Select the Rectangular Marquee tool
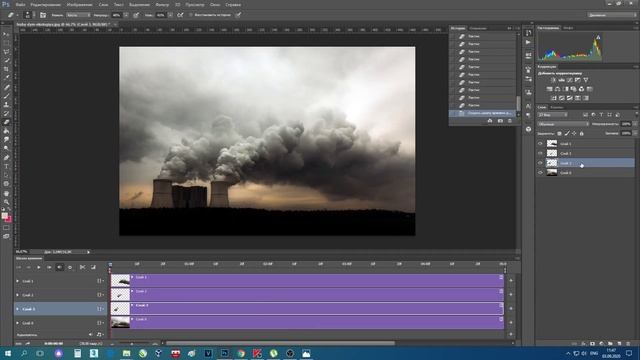Image resolution: width=640 pixels, height=360 pixels. coord(6,43)
